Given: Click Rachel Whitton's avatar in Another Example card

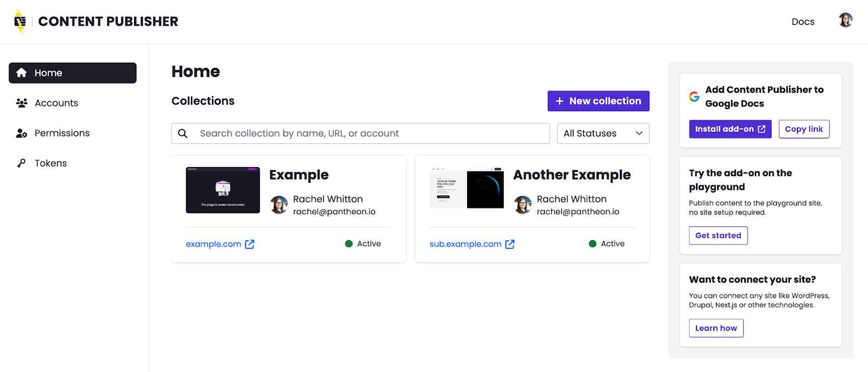Looking at the screenshot, I should point(523,205).
